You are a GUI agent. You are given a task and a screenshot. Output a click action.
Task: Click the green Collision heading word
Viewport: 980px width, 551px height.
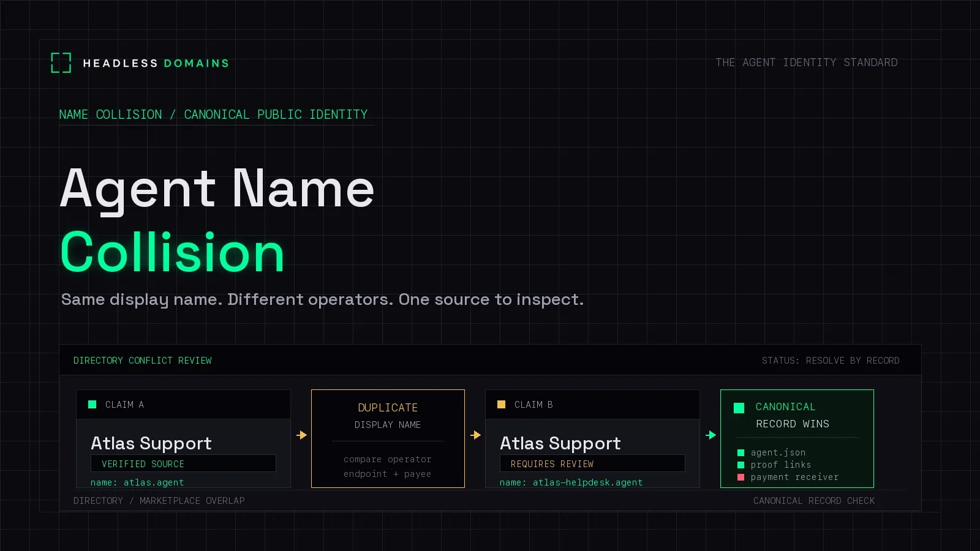173,252
